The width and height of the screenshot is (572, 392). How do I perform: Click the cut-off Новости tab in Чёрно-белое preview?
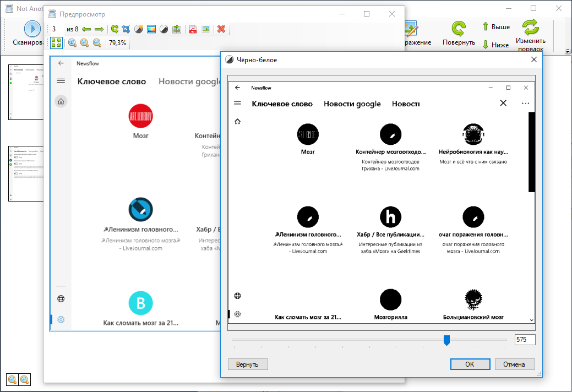[x=406, y=104]
